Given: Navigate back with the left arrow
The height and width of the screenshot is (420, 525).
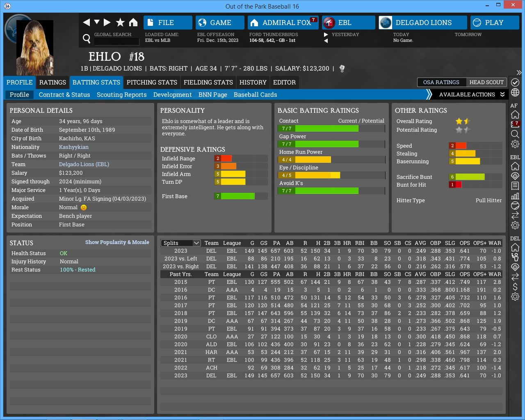Looking at the screenshot, I should (86, 23).
